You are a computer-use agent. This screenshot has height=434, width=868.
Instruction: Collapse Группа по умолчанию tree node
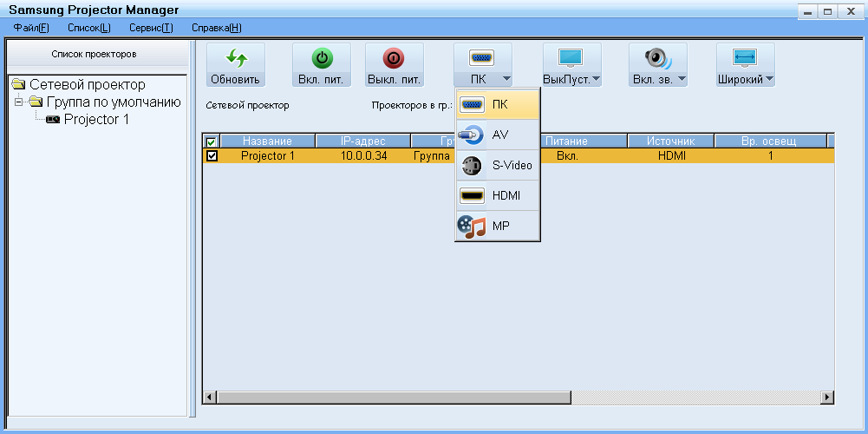[x=18, y=102]
